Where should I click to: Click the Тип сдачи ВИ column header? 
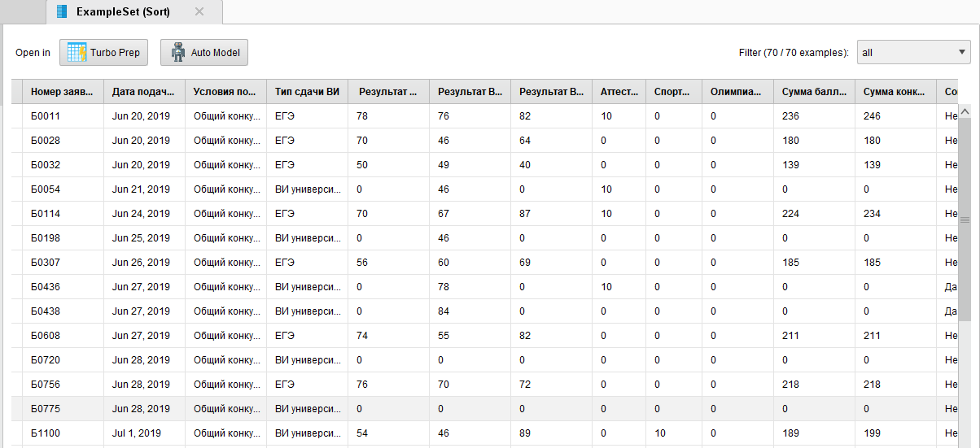[x=307, y=91]
